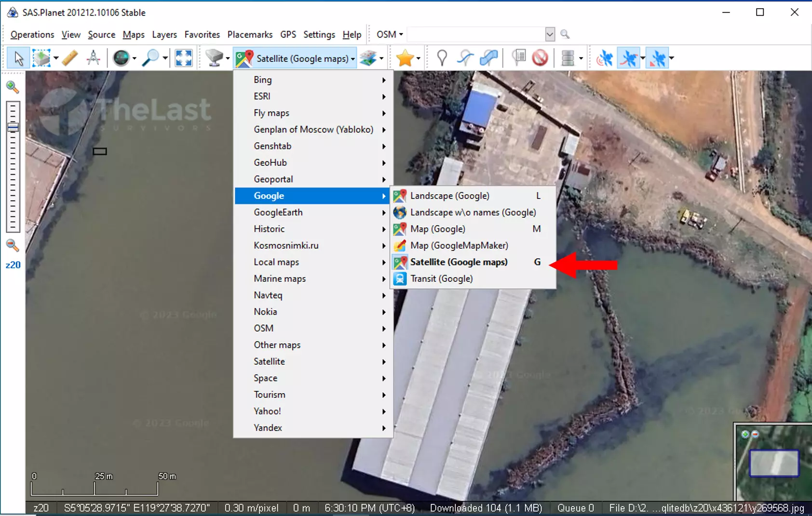Expand the magnifier tool dropdown arrow
Screen dimensions: 812x516
[165, 59]
